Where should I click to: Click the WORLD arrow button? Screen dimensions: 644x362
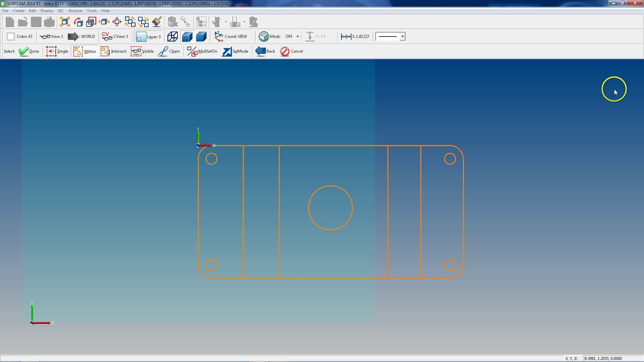pyautogui.click(x=81, y=37)
